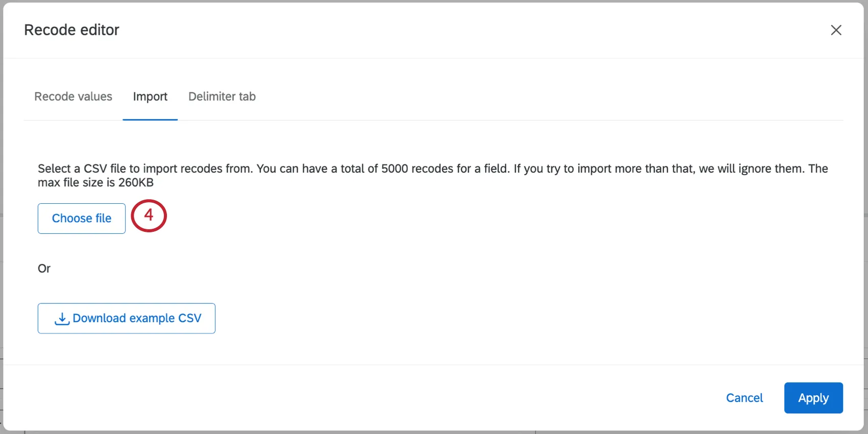Open the Import tab
This screenshot has width=868, height=434.
click(x=150, y=97)
